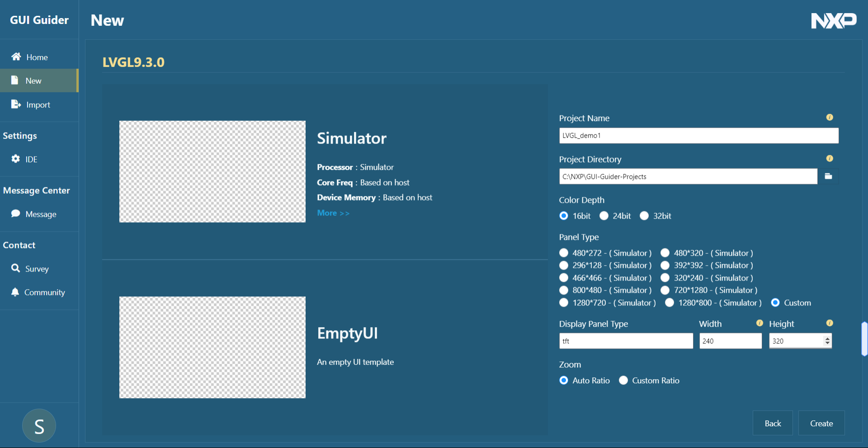Click the Simulator template title

352,138
